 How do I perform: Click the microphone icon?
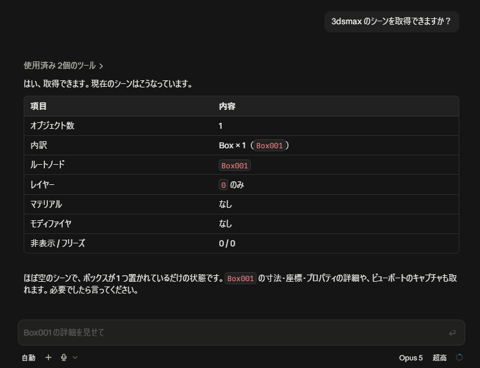pos(64,357)
